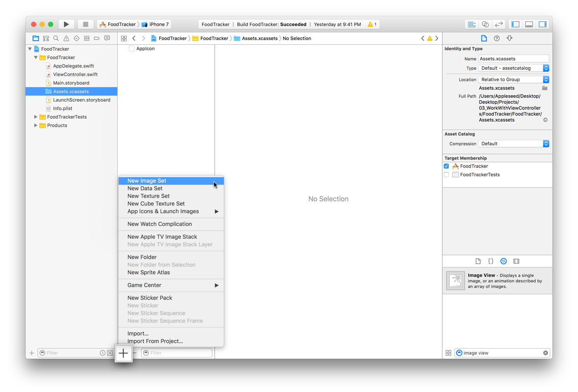Toggle the Navigator pane

pos(516,24)
